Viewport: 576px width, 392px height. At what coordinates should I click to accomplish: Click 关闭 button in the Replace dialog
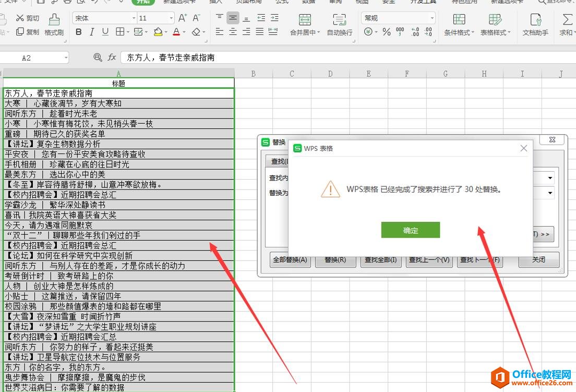[539, 259]
